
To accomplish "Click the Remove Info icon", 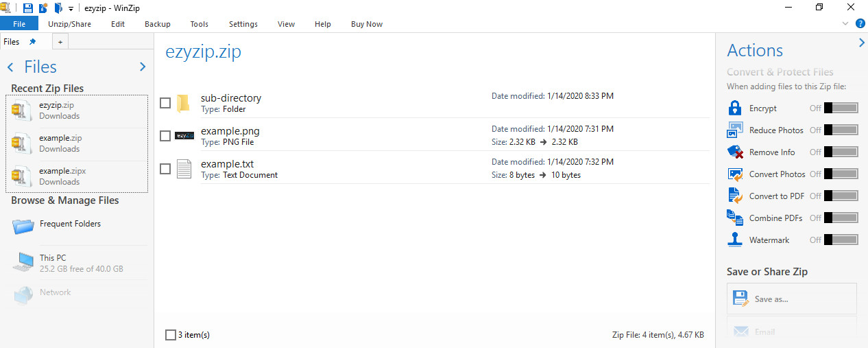I will pyautogui.click(x=735, y=152).
